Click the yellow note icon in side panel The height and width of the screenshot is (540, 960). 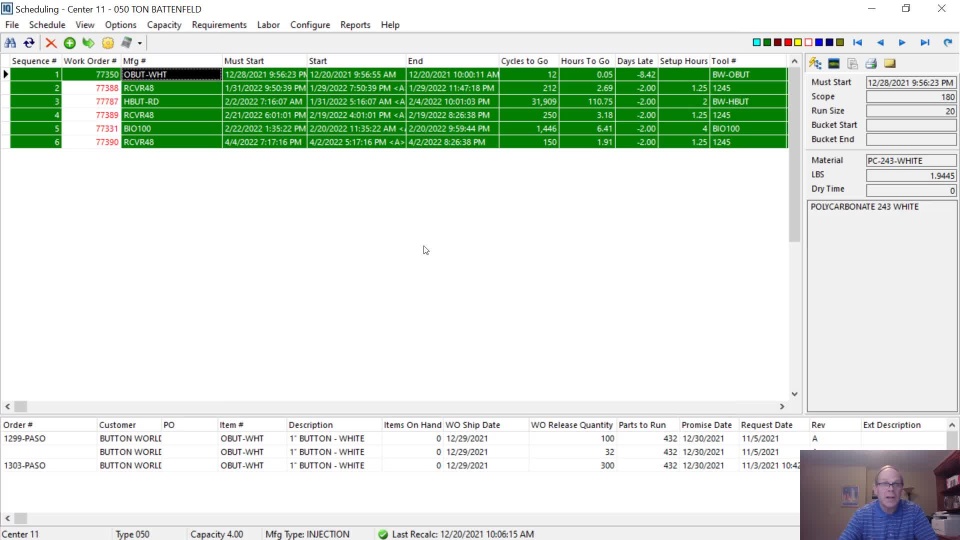click(x=890, y=63)
